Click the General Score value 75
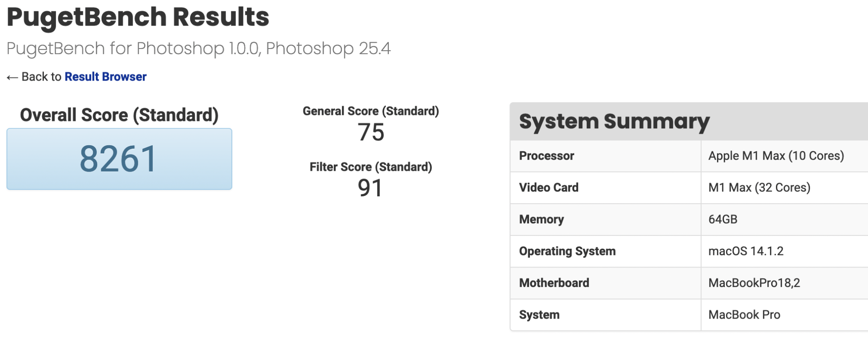Screen dimensions: 868x342 coord(371,132)
